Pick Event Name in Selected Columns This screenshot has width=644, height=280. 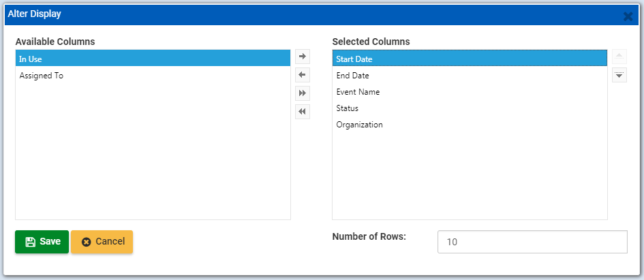tap(469, 92)
